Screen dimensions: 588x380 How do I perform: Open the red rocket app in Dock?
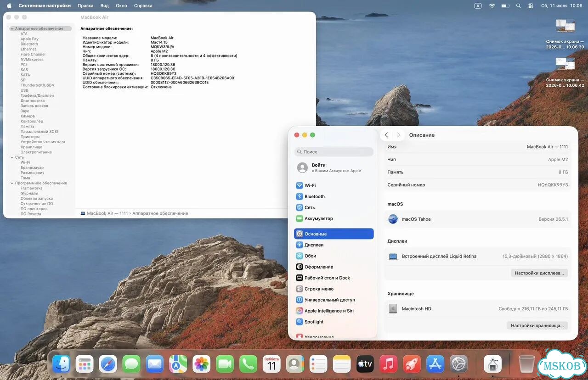412,364
